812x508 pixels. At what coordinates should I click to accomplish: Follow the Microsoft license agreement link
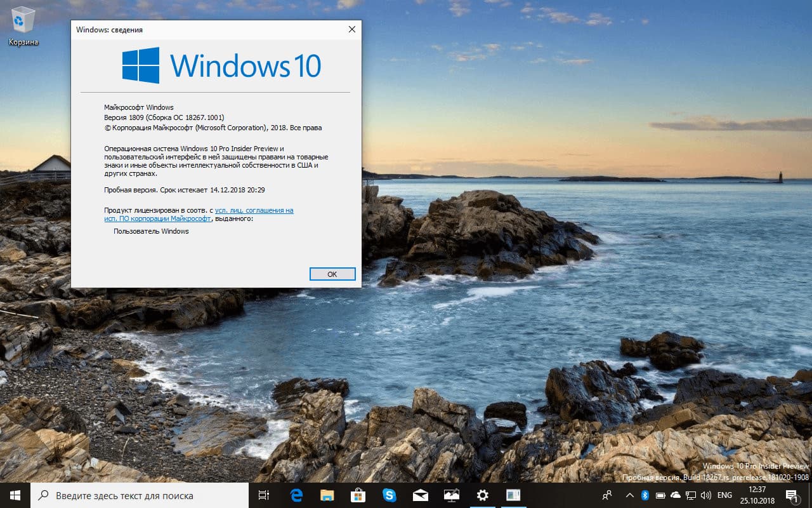tap(254, 210)
